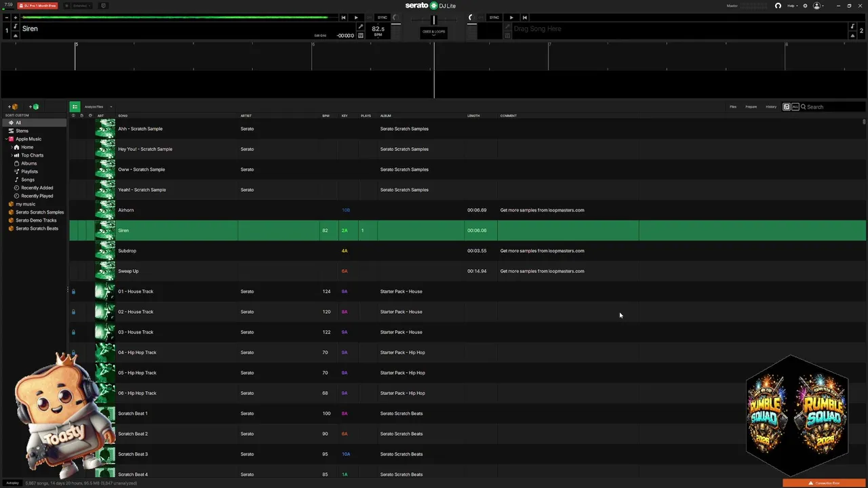Open Apple Music Albums

(x=28, y=163)
